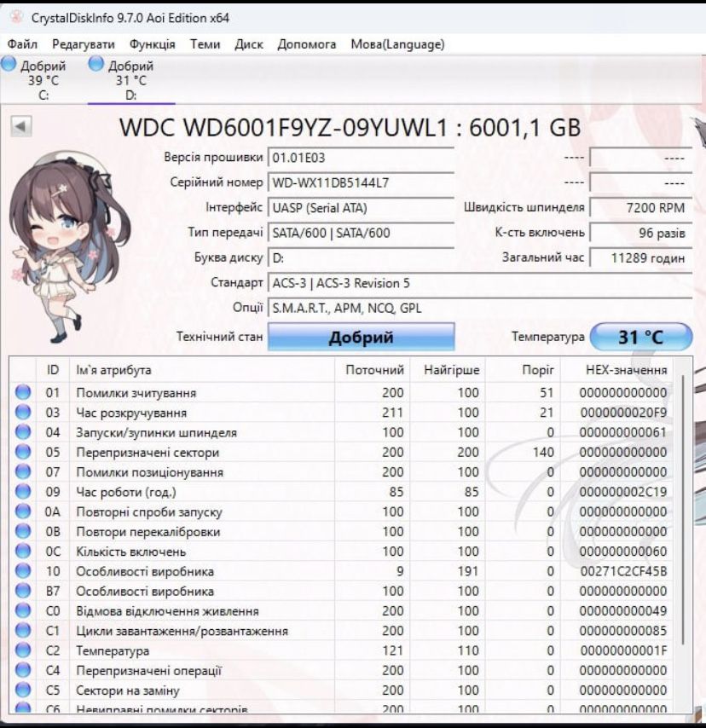The image size is (706, 728).
Task: Click the CrystalDiskInfo app icon in the title bar
Action: pyautogui.click(x=17, y=18)
